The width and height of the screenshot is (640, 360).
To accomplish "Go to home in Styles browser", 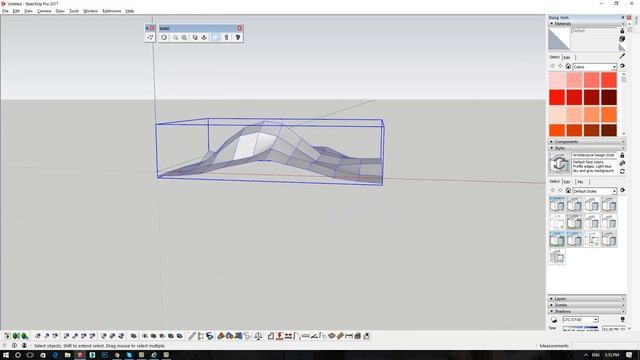I will [568, 191].
